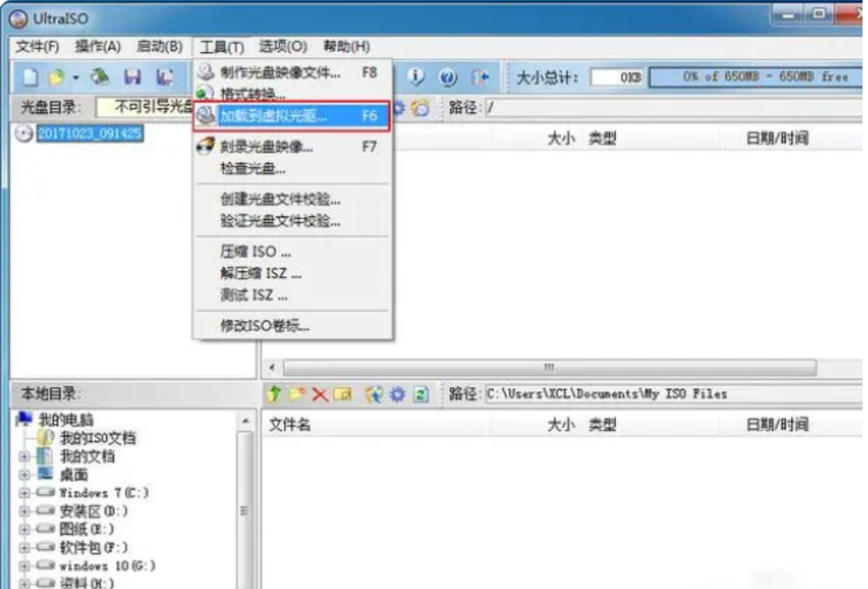Viewport: 868px width, 589px height.
Task: Click the disc icon beside 20171023_091425
Action: click(24, 133)
